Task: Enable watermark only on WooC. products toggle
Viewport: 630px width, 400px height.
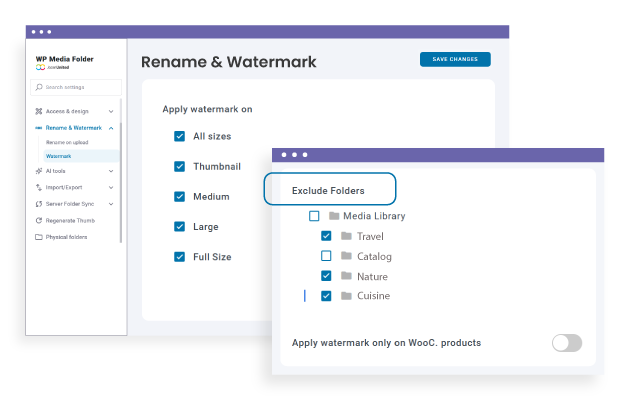Action: click(x=566, y=343)
